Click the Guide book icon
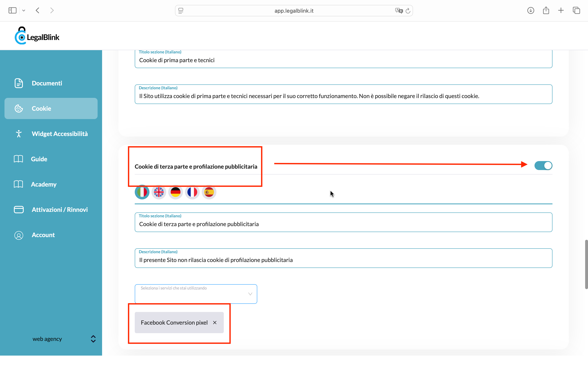 [18, 159]
